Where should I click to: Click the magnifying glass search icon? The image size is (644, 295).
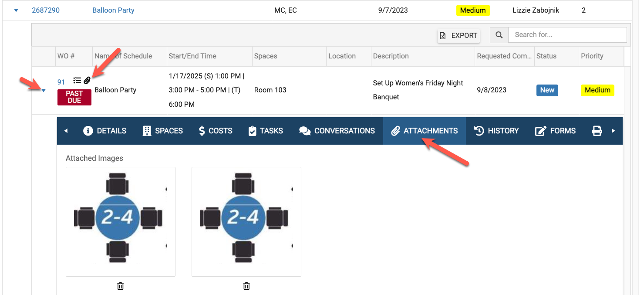(x=499, y=35)
